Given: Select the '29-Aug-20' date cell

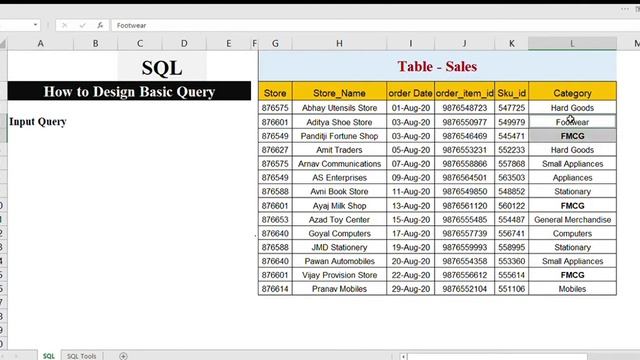Looking at the screenshot, I should point(411,289).
